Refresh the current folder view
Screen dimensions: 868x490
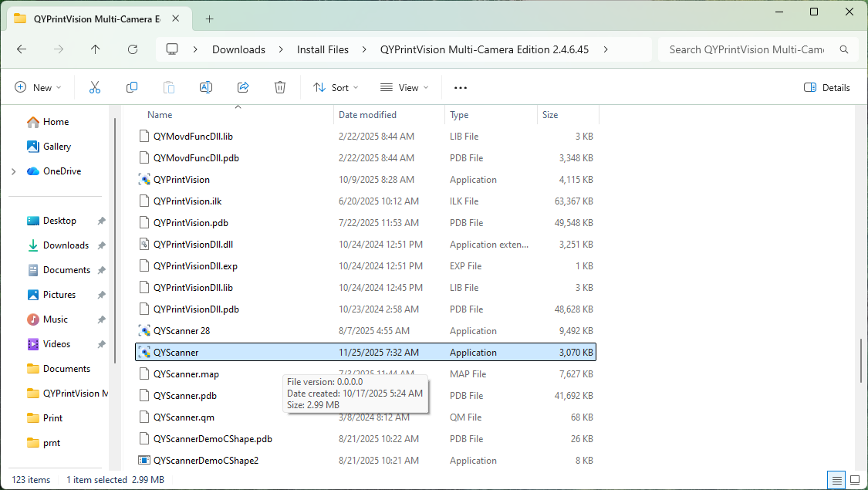click(133, 49)
